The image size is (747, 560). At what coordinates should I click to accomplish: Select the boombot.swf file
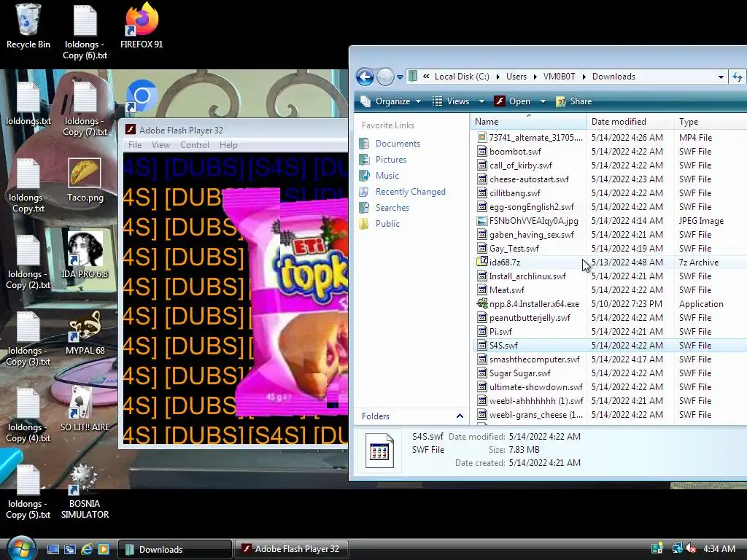click(x=509, y=152)
